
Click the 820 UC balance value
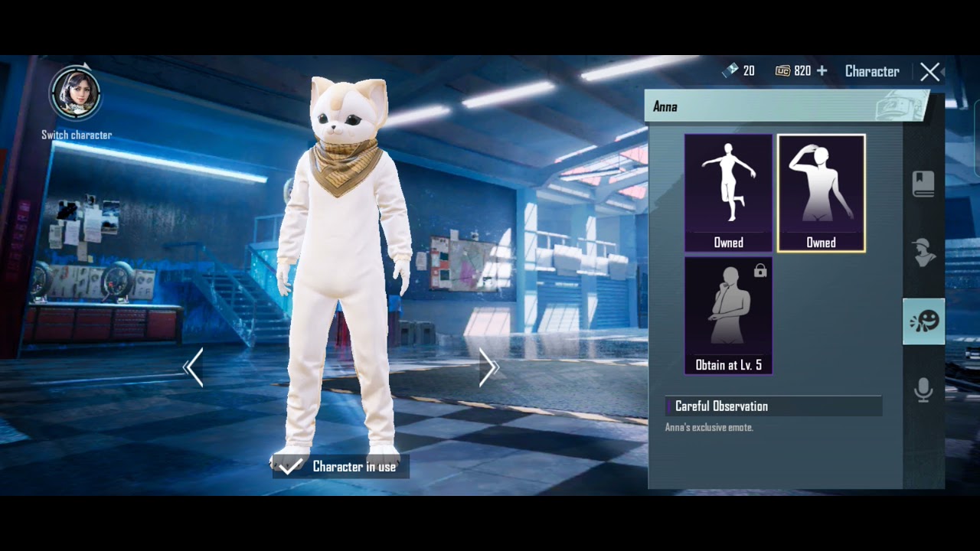point(802,70)
